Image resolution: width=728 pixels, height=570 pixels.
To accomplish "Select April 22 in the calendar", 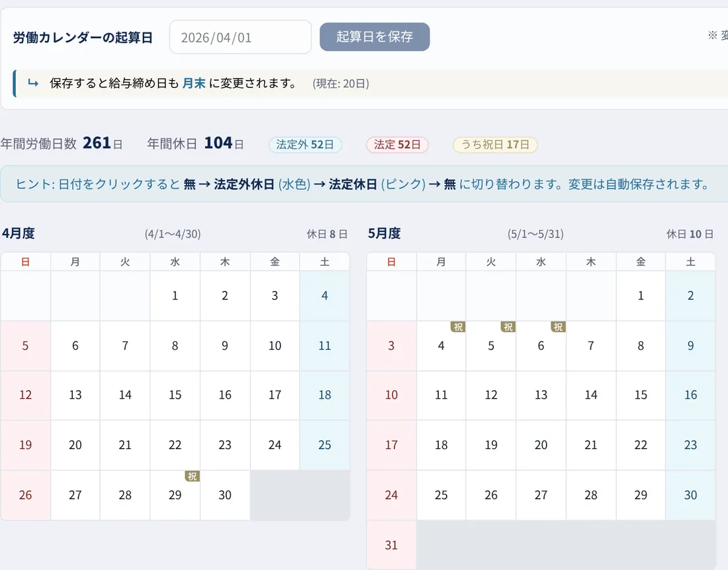I will pos(175,445).
